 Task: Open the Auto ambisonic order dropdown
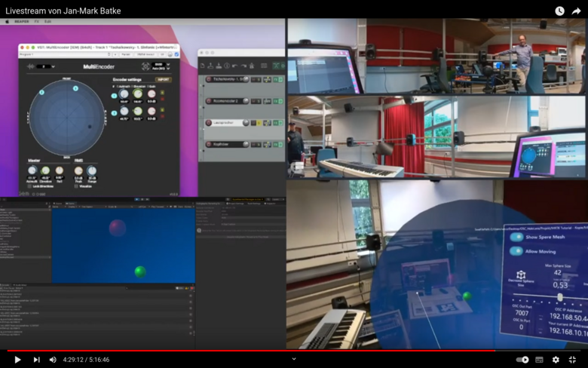click(x=161, y=69)
